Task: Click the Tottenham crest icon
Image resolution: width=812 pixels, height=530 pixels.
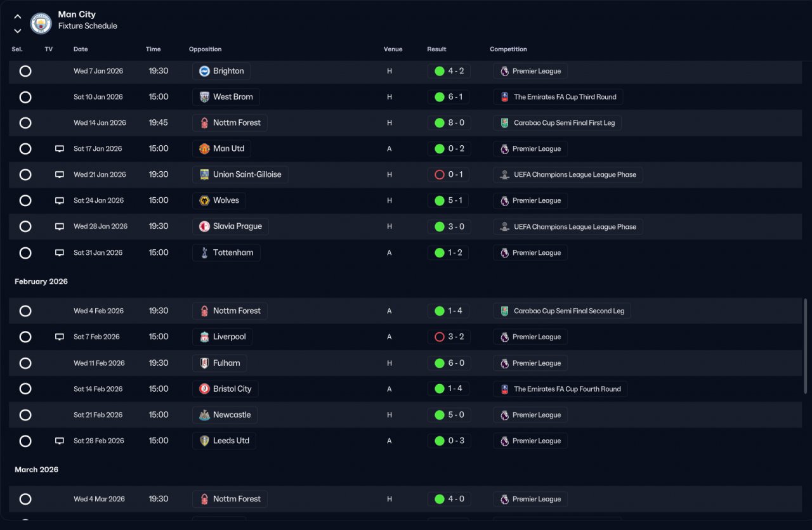Action: (204, 252)
